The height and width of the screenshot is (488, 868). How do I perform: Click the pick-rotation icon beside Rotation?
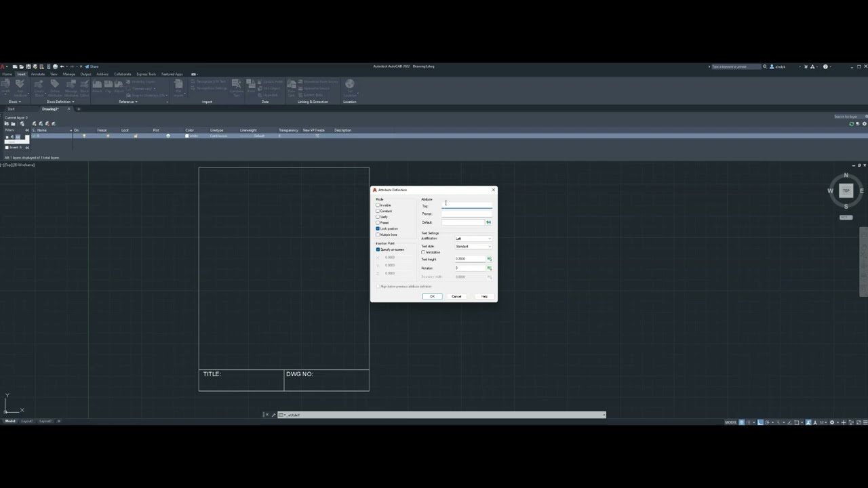[489, 268]
